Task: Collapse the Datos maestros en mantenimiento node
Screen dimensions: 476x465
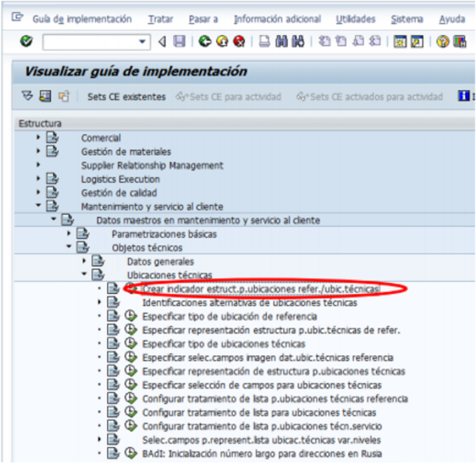Action: [54, 219]
